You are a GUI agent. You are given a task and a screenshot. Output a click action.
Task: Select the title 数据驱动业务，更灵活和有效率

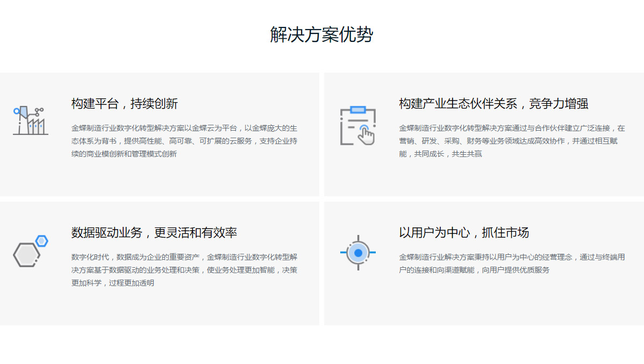point(154,232)
